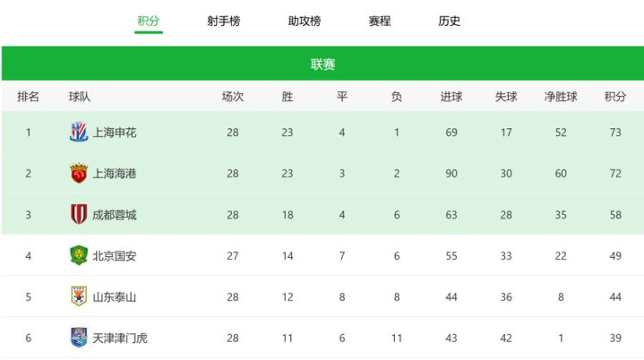Click the Shandong Taishan team emblem
Screen dimensions: 644x360
[79, 296]
